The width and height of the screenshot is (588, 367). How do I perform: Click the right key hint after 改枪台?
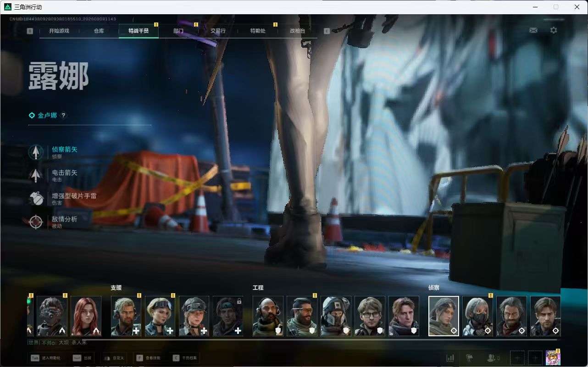click(x=327, y=31)
